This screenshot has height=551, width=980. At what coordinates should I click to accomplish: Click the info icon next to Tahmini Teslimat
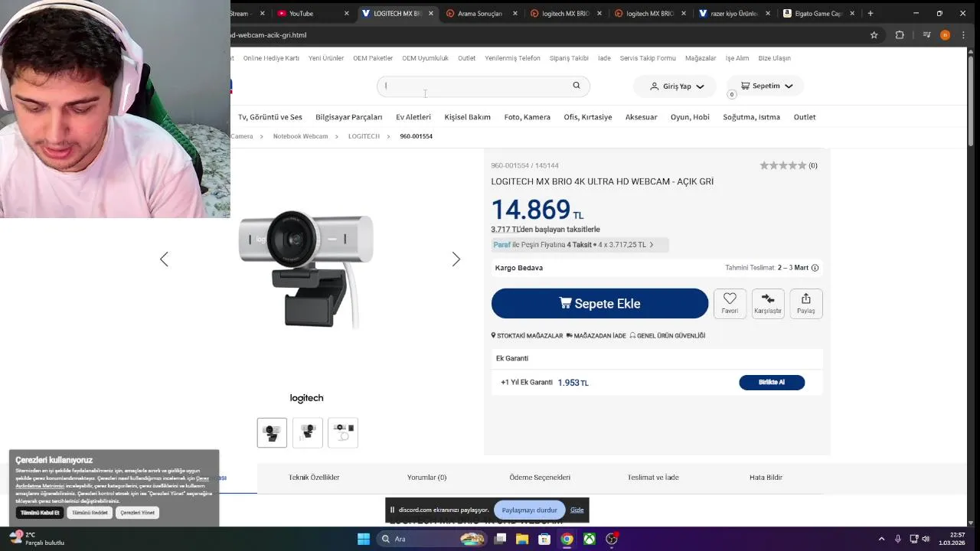(815, 268)
